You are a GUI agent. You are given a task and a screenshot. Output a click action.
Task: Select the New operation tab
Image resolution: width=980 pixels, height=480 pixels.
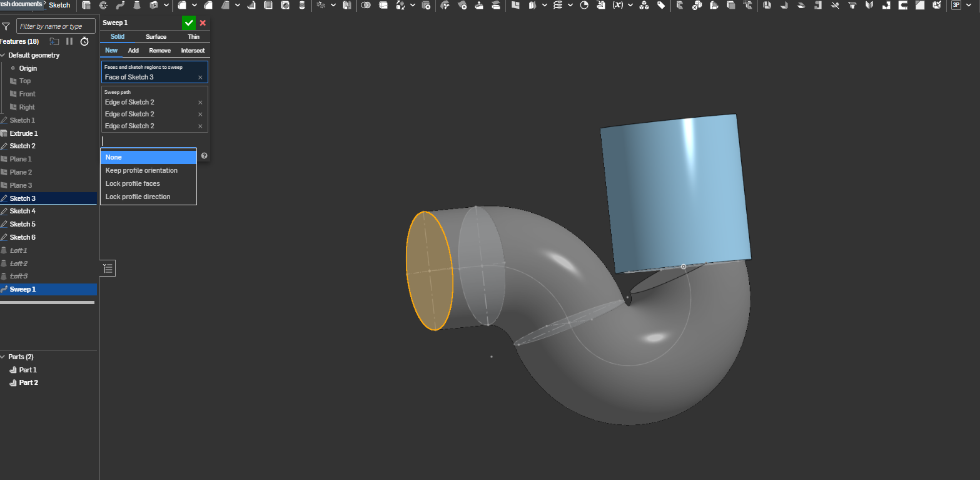[111, 51]
